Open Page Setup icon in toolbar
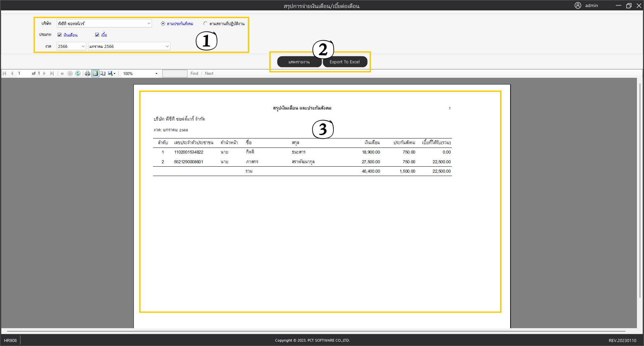The height and width of the screenshot is (346, 644). (x=103, y=73)
